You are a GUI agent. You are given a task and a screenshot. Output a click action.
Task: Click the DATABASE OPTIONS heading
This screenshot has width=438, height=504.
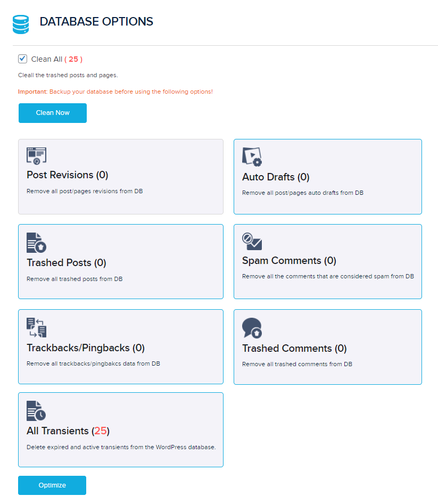tap(96, 21)
